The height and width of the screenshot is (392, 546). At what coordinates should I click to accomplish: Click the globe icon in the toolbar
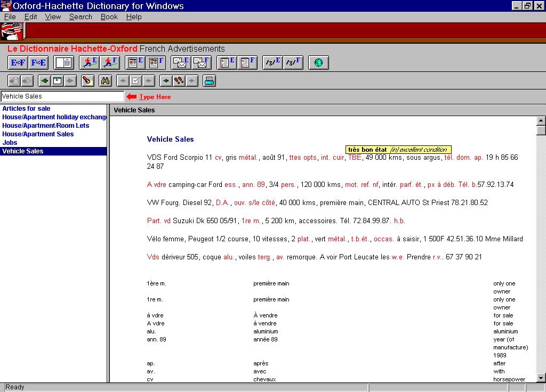point(319,63)
